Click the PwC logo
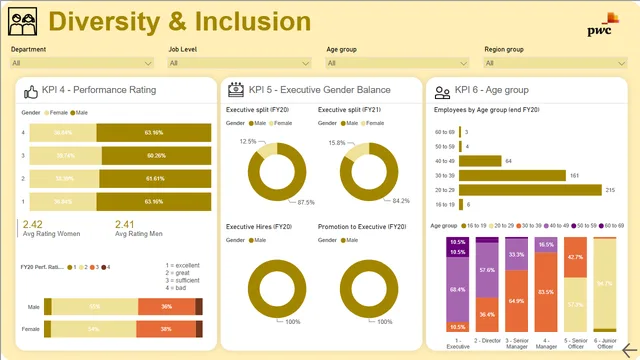640x360 pixels. click(603, 24)
